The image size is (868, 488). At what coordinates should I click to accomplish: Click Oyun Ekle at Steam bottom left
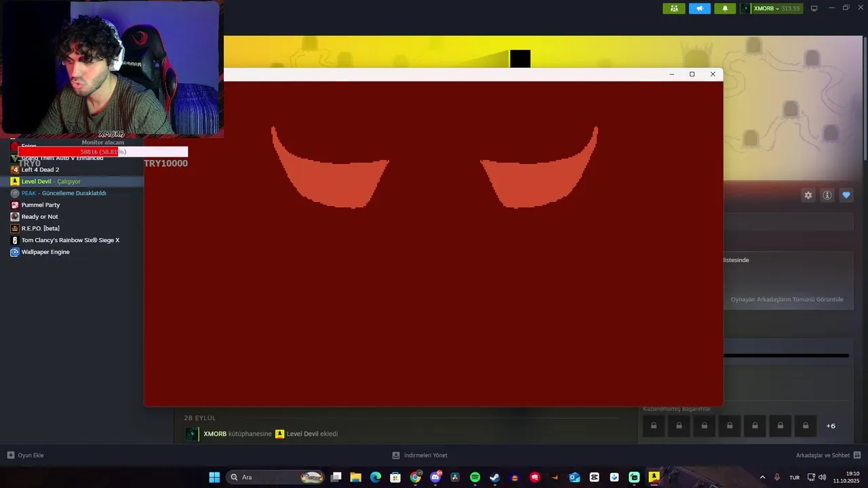pos(26,455)
